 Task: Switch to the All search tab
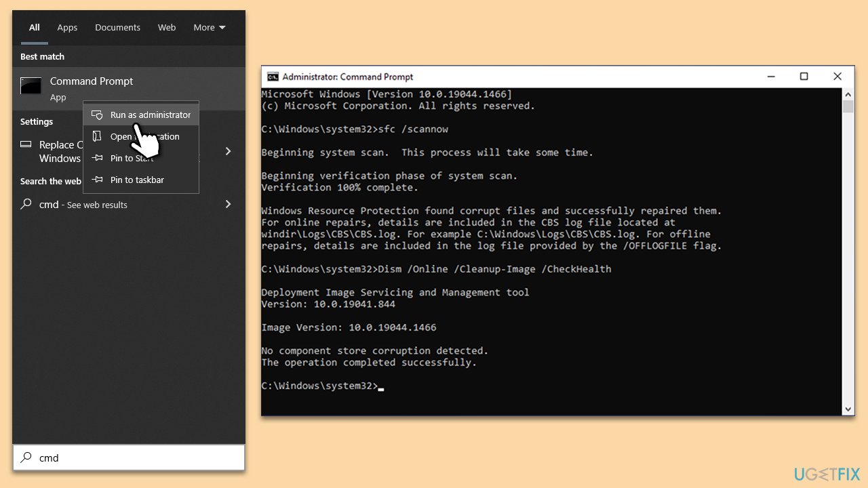tap(35, 28)
